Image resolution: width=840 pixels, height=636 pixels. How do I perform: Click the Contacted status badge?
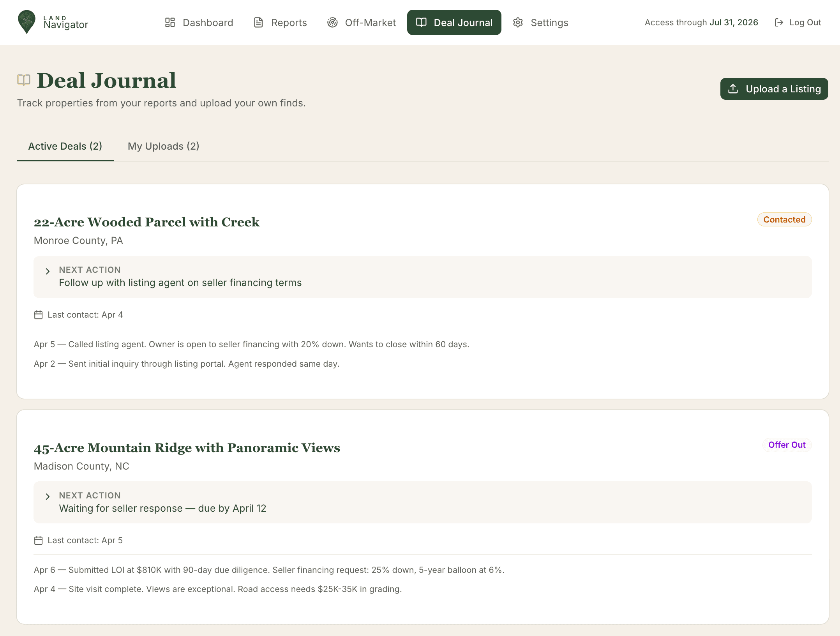[784, 220]
